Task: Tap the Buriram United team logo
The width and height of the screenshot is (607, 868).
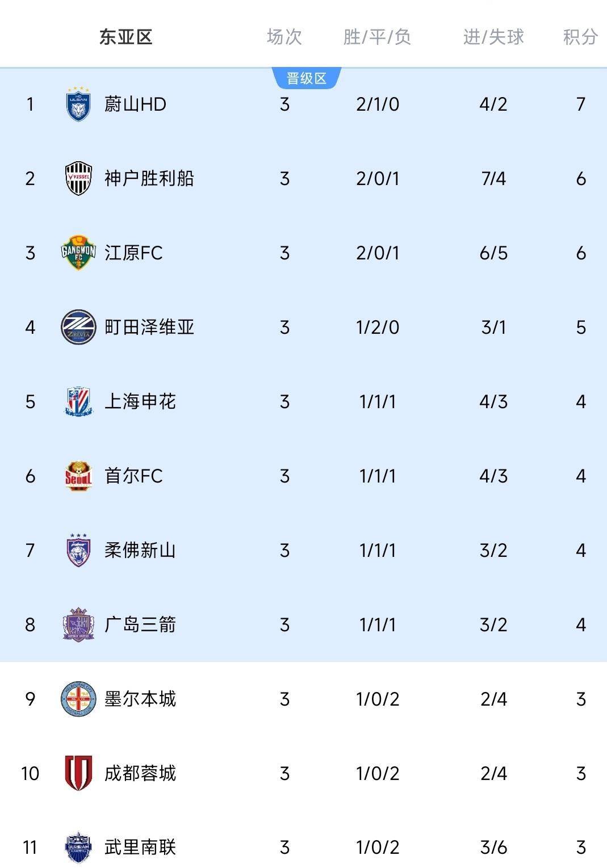Action: pyautogui.click(x=78, y=848)
